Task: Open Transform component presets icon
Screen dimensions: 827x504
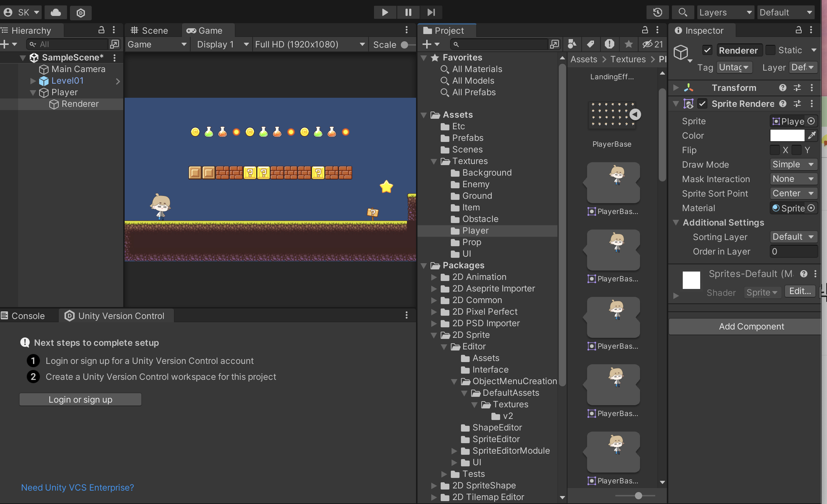Action: (x=797, y=88)
